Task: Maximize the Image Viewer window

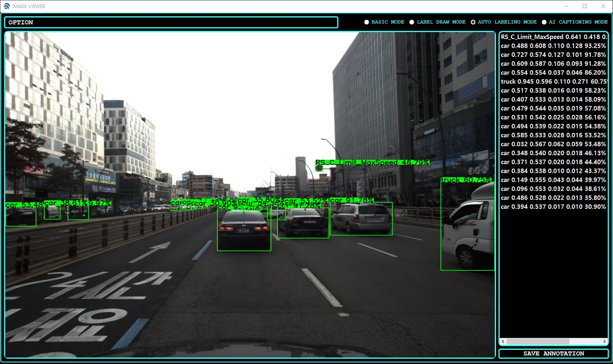Action: [x=585, y=6]
